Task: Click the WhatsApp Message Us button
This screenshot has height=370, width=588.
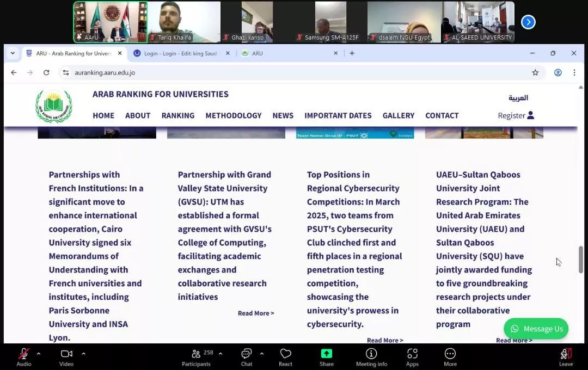Action: coord(536,329)
